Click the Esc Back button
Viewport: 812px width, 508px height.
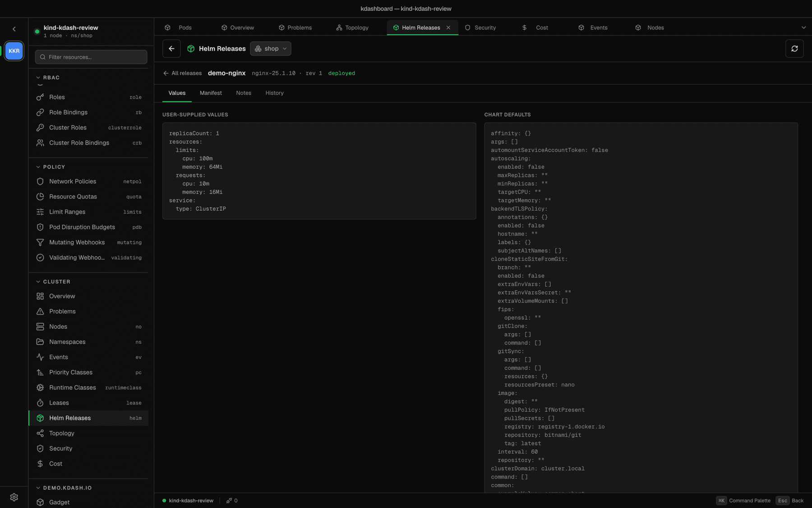[790, 501]
